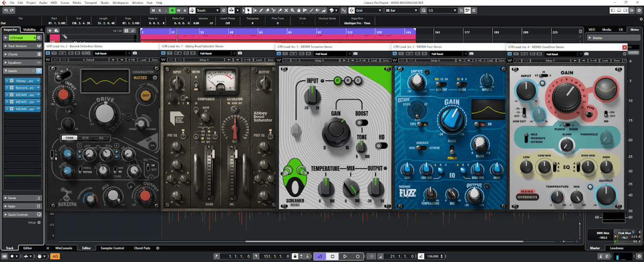Screen dimensions: 644x262
Task: Toggle the Cycle loop button in transport
Action: [319, 257]
